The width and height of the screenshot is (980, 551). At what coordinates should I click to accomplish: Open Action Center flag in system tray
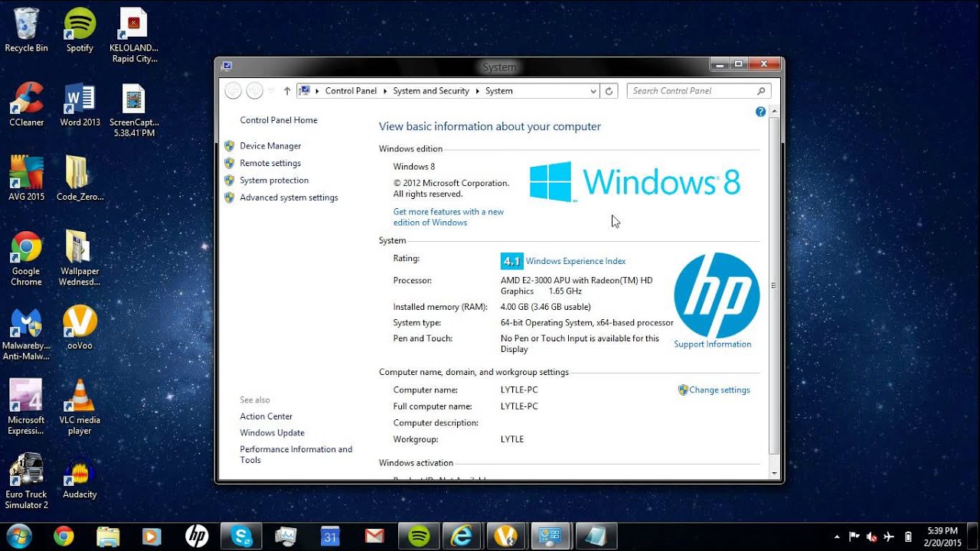point(854,536)
